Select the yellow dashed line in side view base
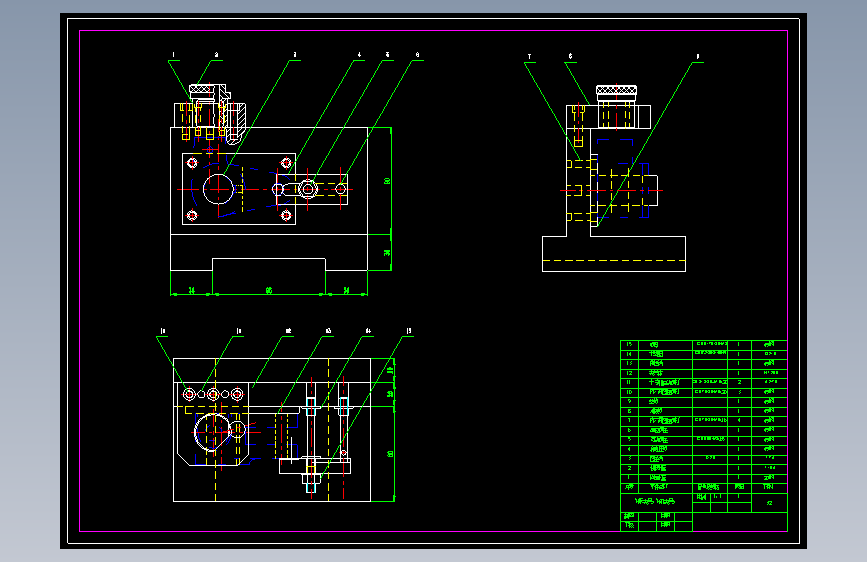This screenshot has width=867, height=562. [x=614, y=260]
